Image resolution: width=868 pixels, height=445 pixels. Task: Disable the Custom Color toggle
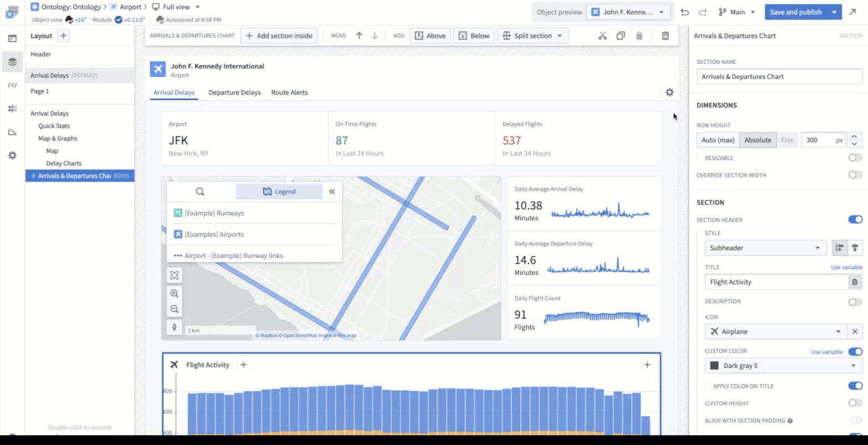[855, 351]
